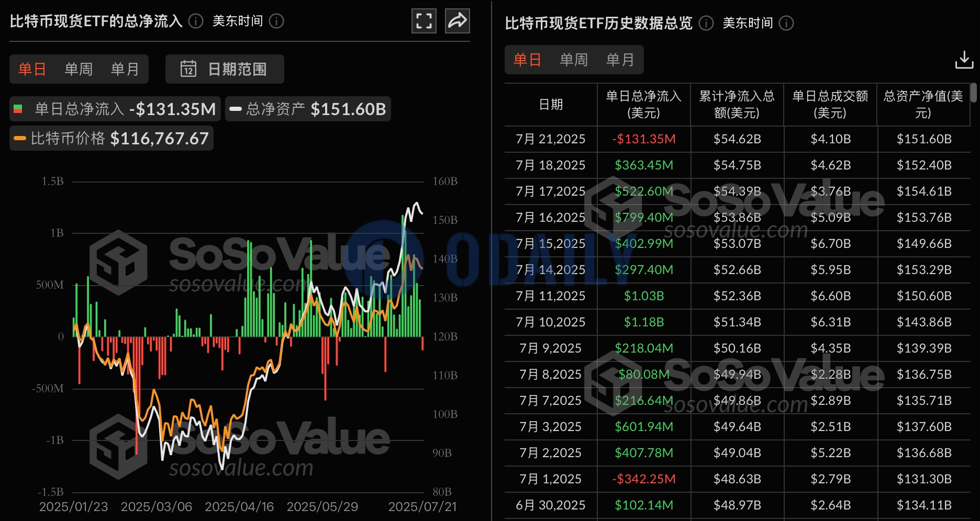Screen dimensions: 980x521
Task: Click the 日期 column header
Action: click(551, 105)
